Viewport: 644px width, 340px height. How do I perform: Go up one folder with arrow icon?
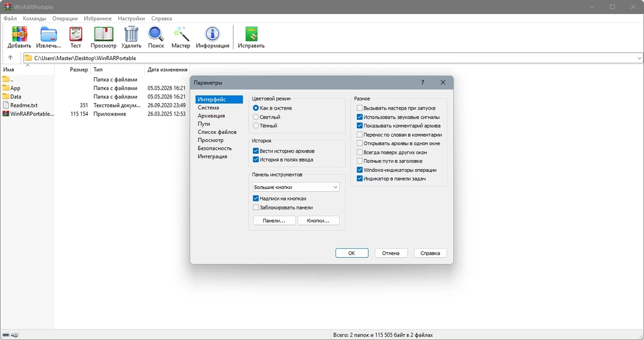pos(10,58)
